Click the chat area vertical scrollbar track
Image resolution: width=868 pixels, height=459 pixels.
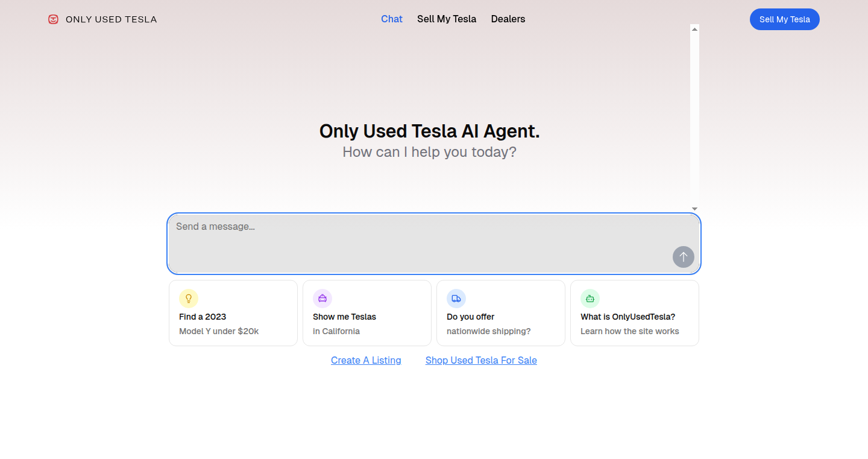[694, 119]
